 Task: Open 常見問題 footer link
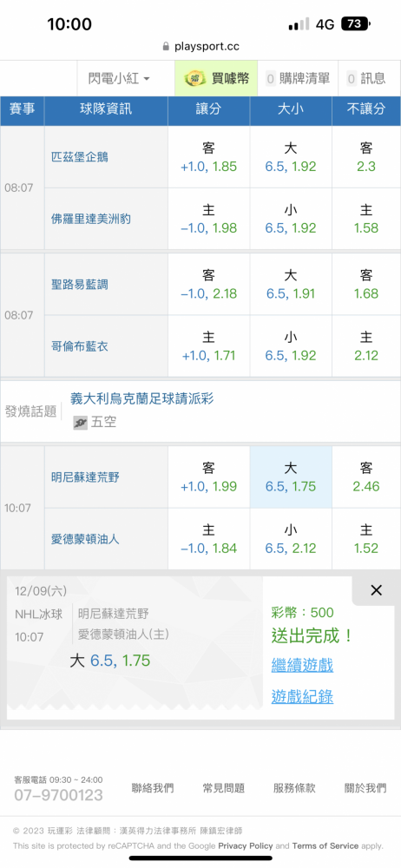click(x=224, y=788)
